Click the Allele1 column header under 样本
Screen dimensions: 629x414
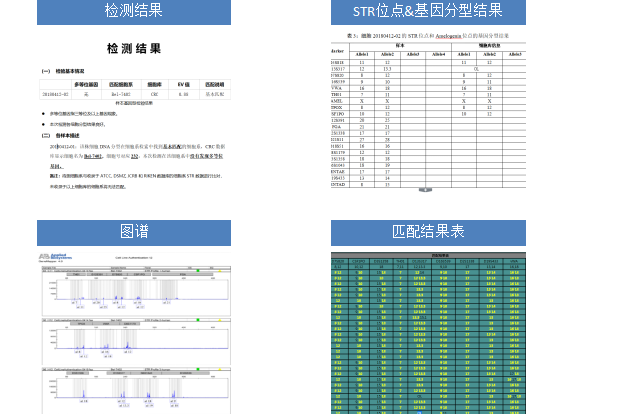[x=360, y=54]
